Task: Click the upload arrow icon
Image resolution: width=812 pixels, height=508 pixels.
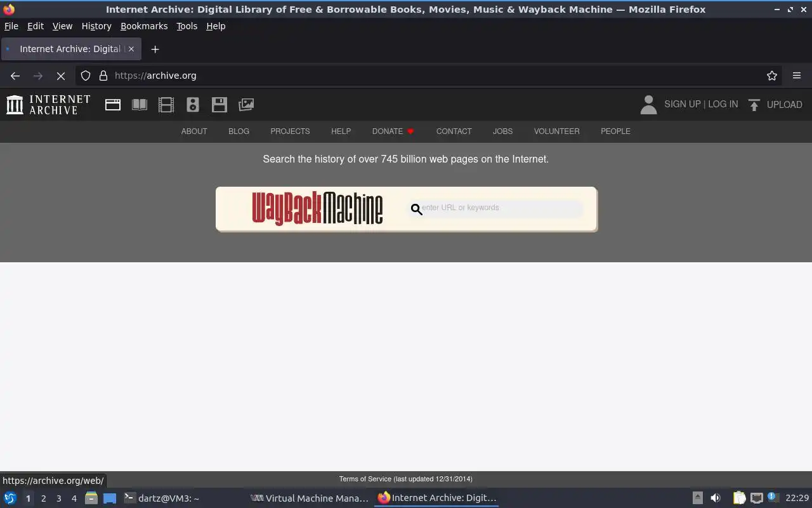Action: 754,105
